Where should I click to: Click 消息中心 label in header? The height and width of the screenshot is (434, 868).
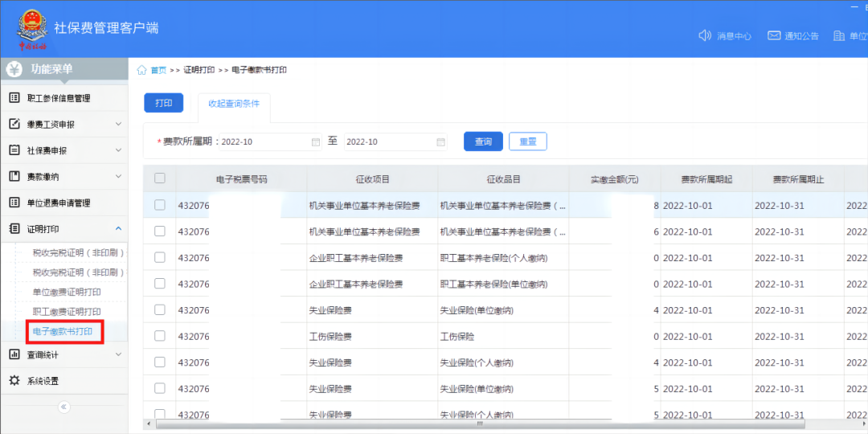click(734, 36)
